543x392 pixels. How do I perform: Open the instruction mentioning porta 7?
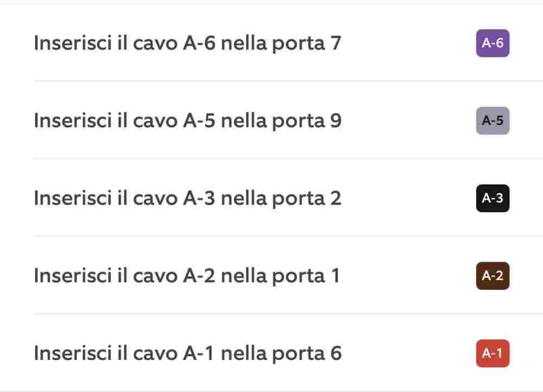point(187,43)
